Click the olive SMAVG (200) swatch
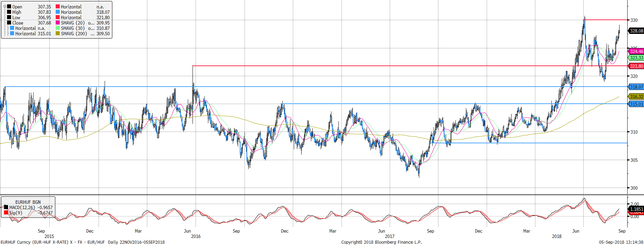 (x=58, y=33)
